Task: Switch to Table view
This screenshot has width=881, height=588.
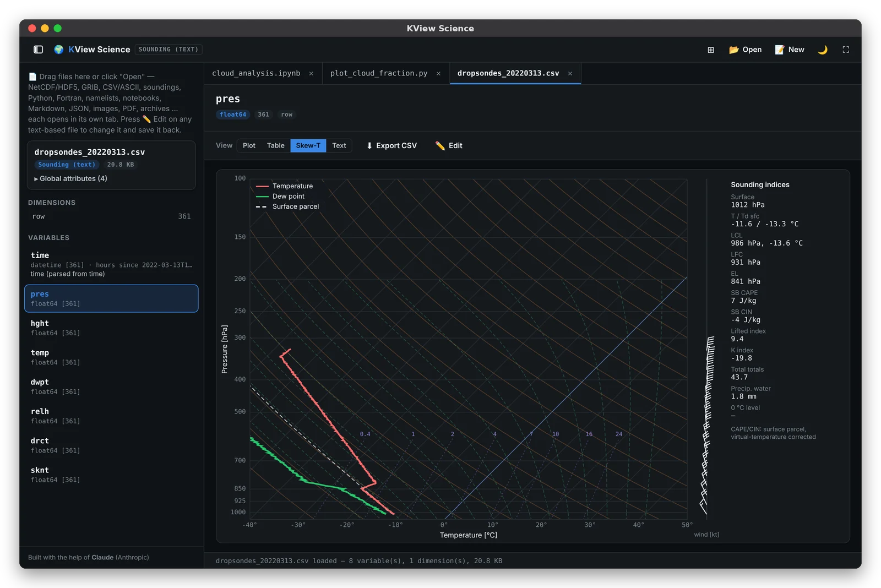Action: (x=275, y=145)
